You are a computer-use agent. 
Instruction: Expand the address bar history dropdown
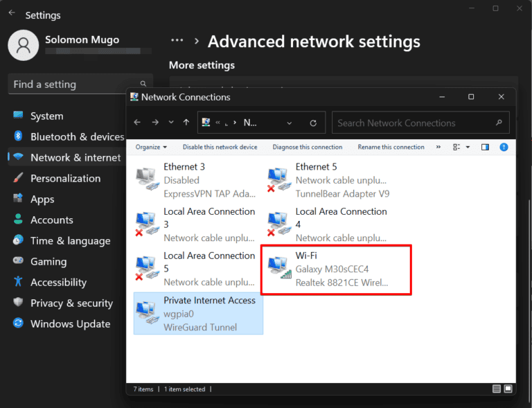click(290, 123)
